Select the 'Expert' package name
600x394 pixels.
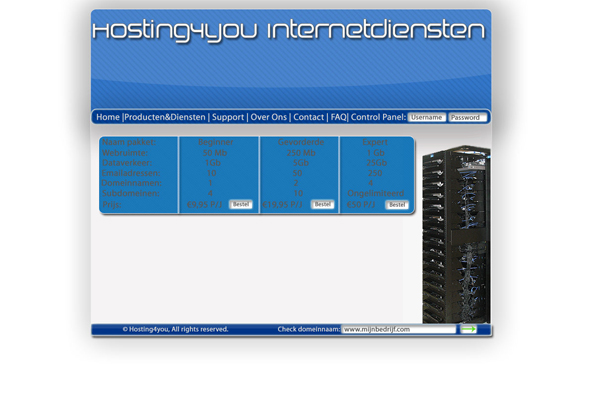375,142
